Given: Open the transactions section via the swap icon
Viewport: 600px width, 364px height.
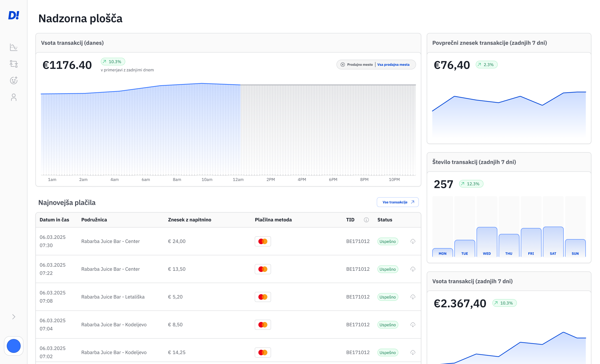Looking at the screenshot, I should 14,64.
